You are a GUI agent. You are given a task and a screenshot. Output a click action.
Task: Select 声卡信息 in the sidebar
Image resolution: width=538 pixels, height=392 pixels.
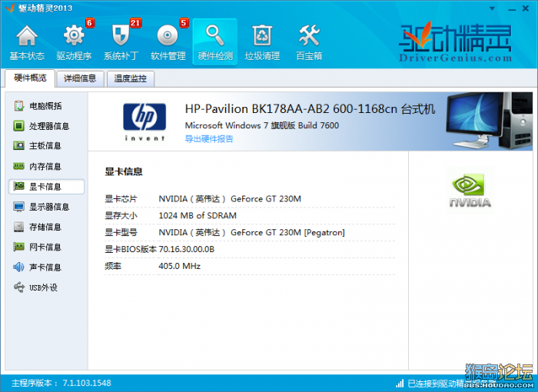pyautogui.click(x=46, y=267)
